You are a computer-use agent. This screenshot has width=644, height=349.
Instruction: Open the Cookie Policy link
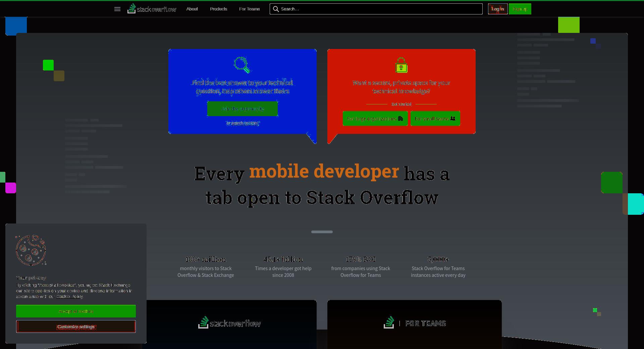pos(69,297)
